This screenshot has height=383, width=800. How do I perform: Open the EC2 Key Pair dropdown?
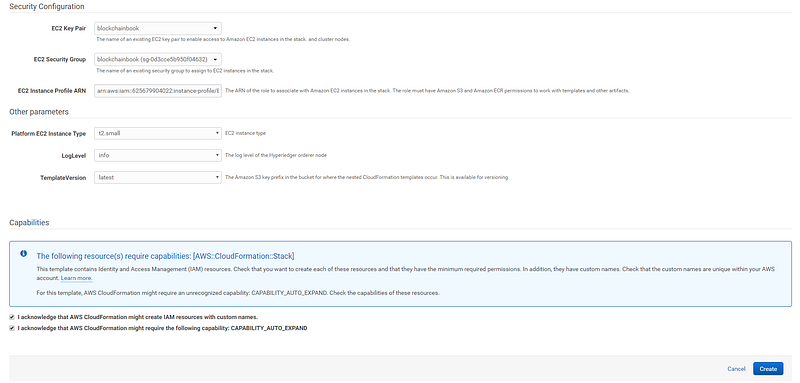click(x=158, y=29)
